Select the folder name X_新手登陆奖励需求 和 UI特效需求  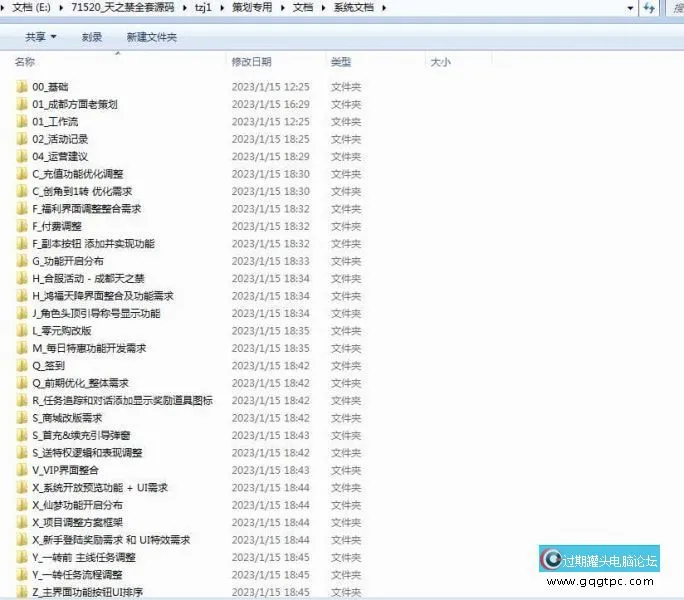[x=111, y=540]
